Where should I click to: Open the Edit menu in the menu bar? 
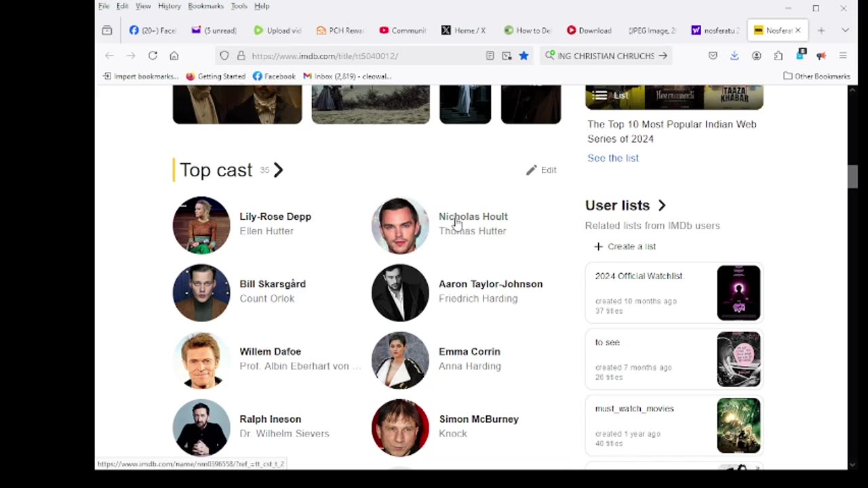coord(122,6)
